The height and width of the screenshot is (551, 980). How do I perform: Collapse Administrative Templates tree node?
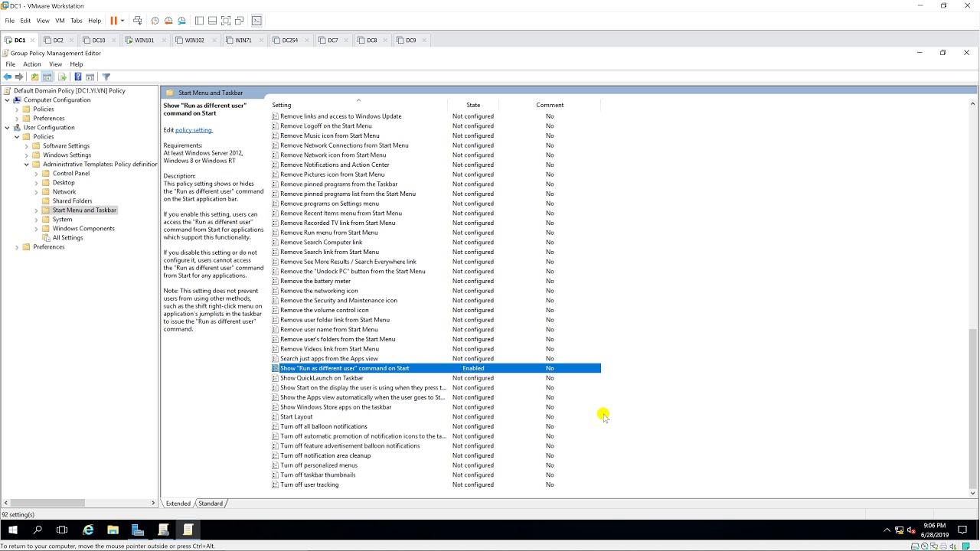click(27, 165)
